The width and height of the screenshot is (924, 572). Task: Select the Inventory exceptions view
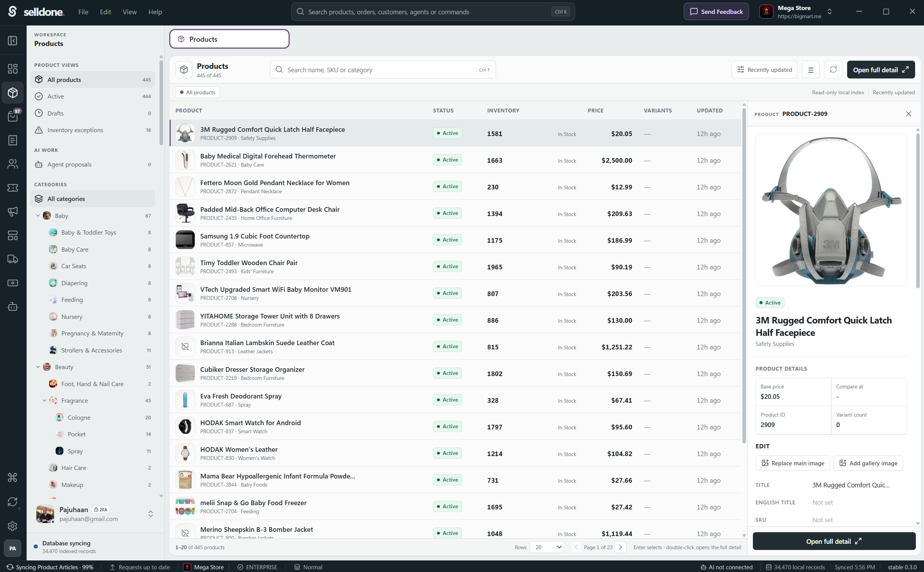click(x=93, y=130)
